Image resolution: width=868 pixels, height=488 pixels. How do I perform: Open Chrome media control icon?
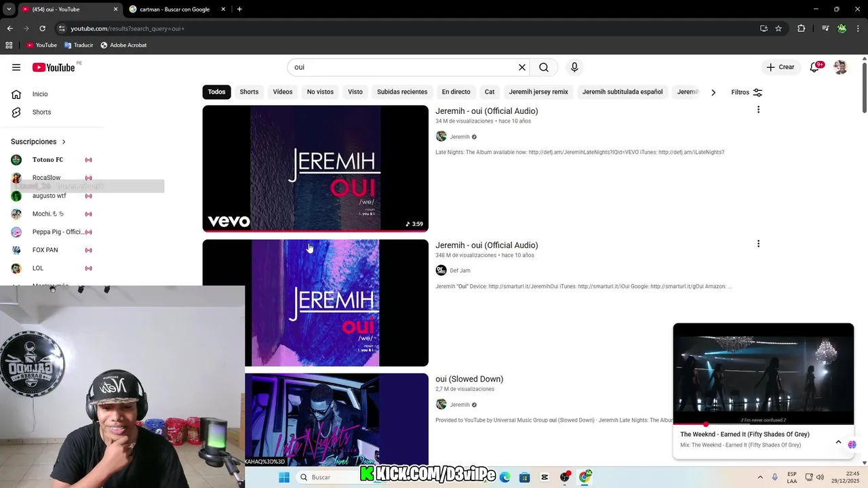click(x=825, y=28)
